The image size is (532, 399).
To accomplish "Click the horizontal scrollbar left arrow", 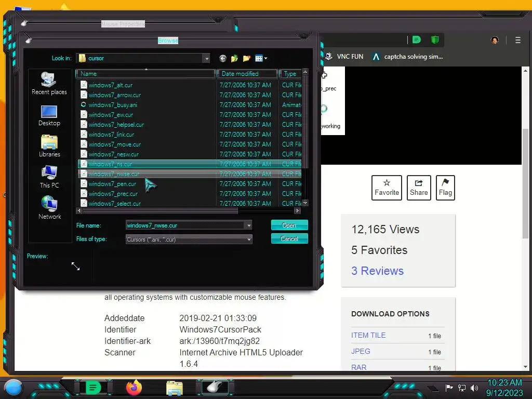I will [79, 211].
